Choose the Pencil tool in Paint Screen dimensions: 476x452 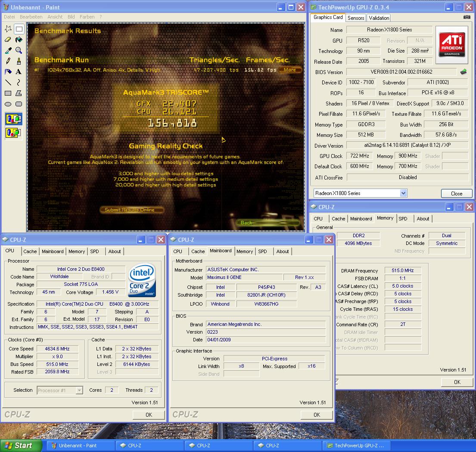coord(8,61)
